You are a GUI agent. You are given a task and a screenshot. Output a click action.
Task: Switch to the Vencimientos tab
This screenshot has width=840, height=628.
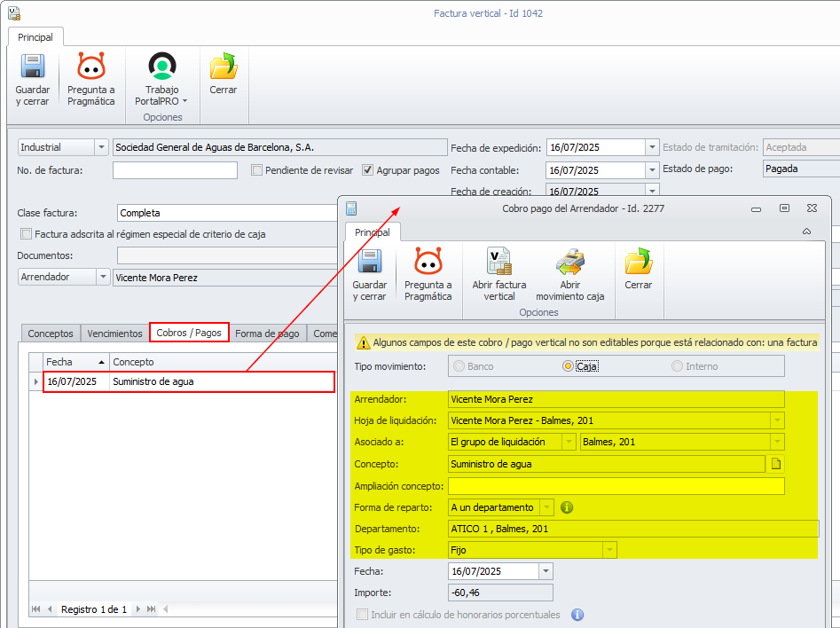114,334
